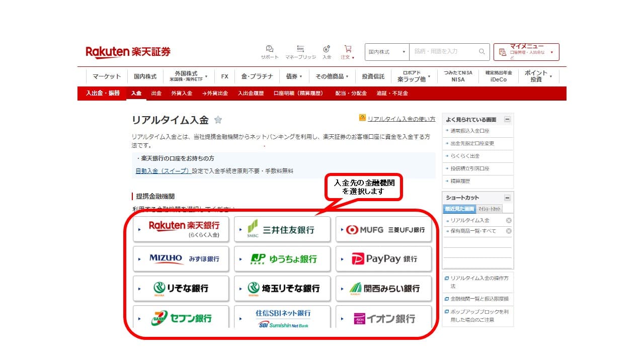
Task: Expand the ポイント投資 menu
Action: (538, 76)
